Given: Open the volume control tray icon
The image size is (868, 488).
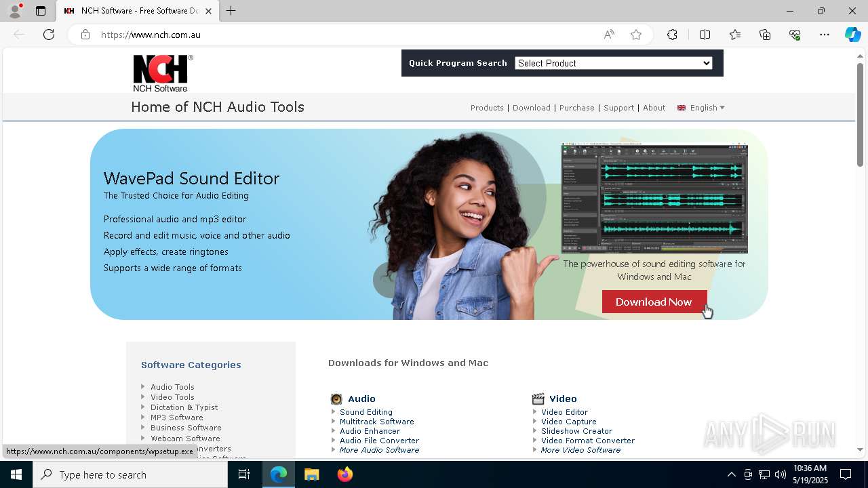Looking at the screenshot, I should (x=781, y=474).
